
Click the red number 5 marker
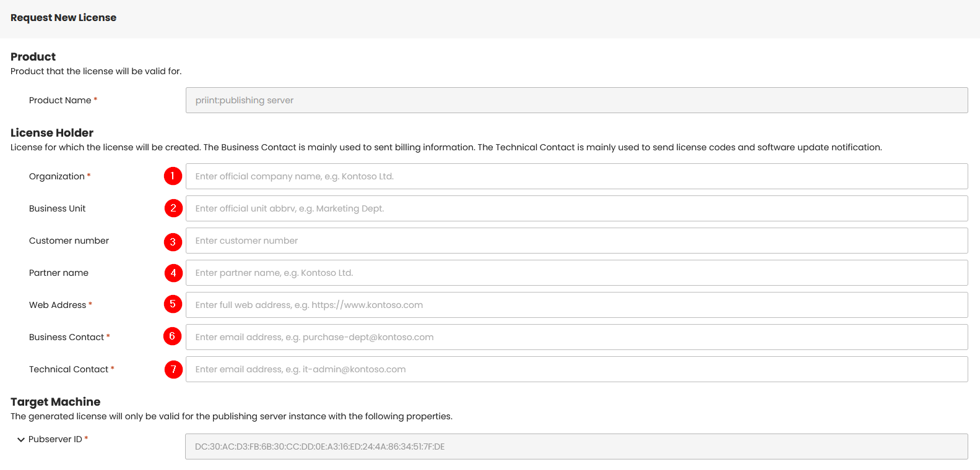click(x=173, y=304)
